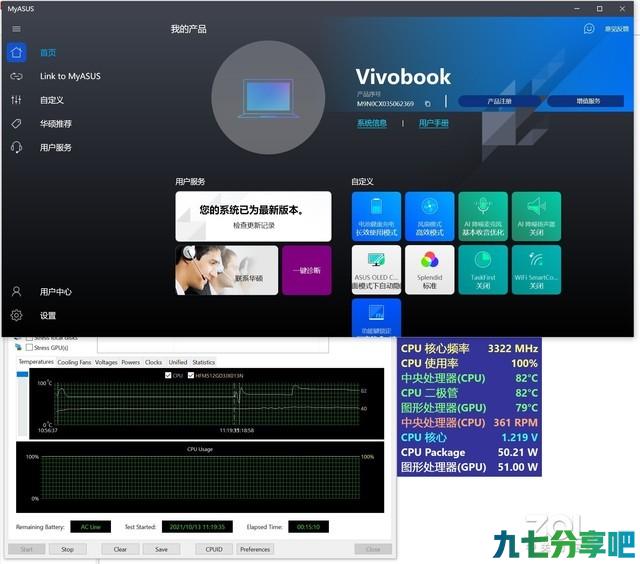Screen dimensions: 640x564
Task: Click the Clear button
Action: tap(120, 549)
